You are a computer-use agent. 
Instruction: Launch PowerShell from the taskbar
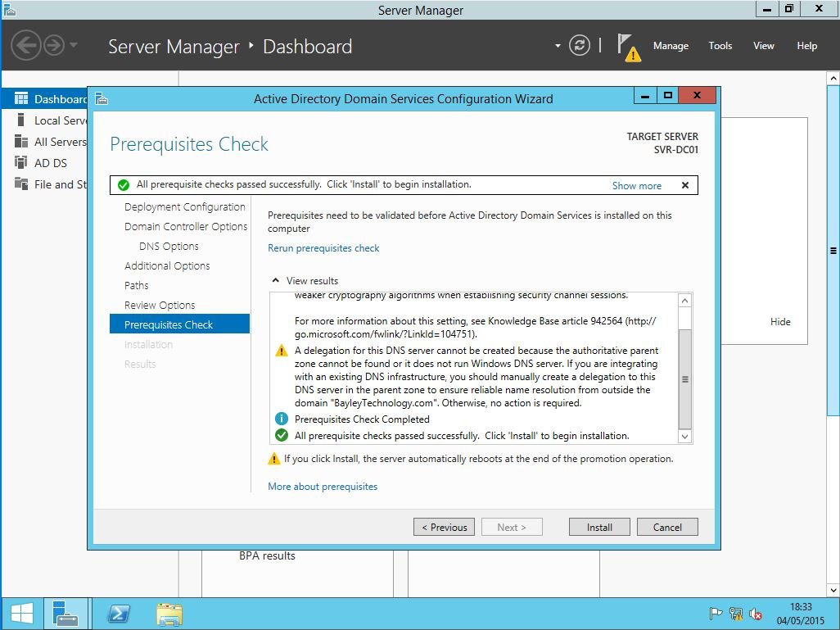(x=118, y=613)
